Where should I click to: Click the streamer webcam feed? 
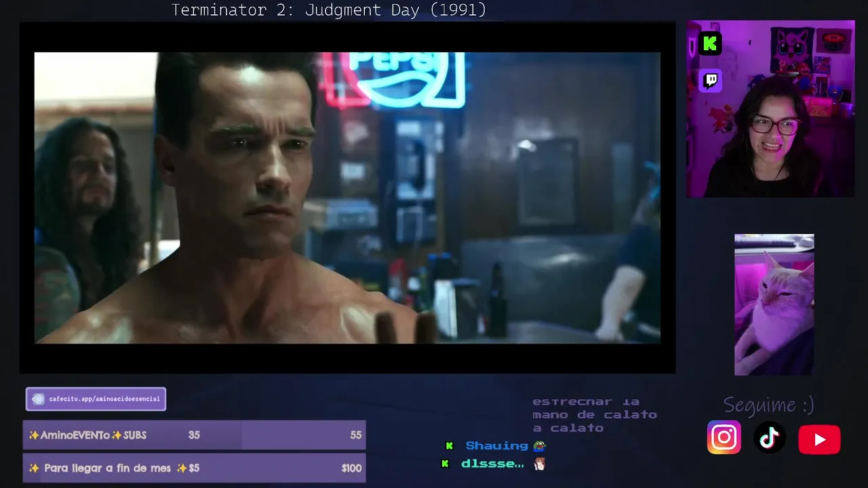pos(770,109)
